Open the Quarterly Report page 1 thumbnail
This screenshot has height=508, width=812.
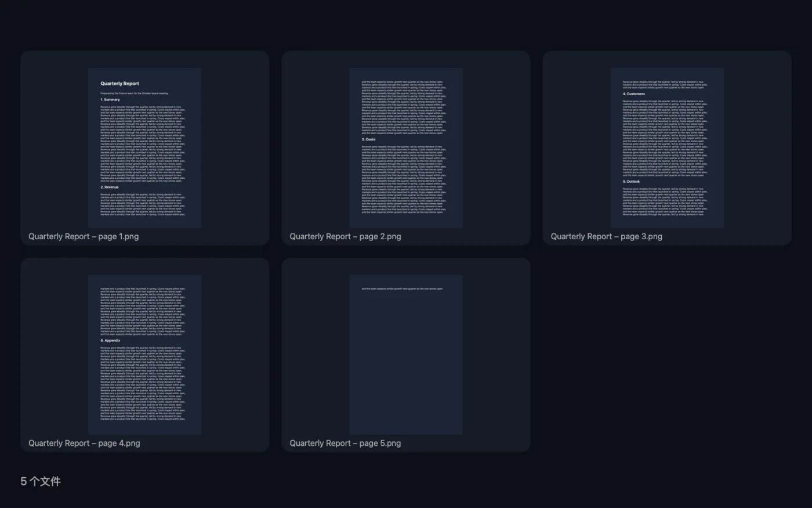[145, 148]
